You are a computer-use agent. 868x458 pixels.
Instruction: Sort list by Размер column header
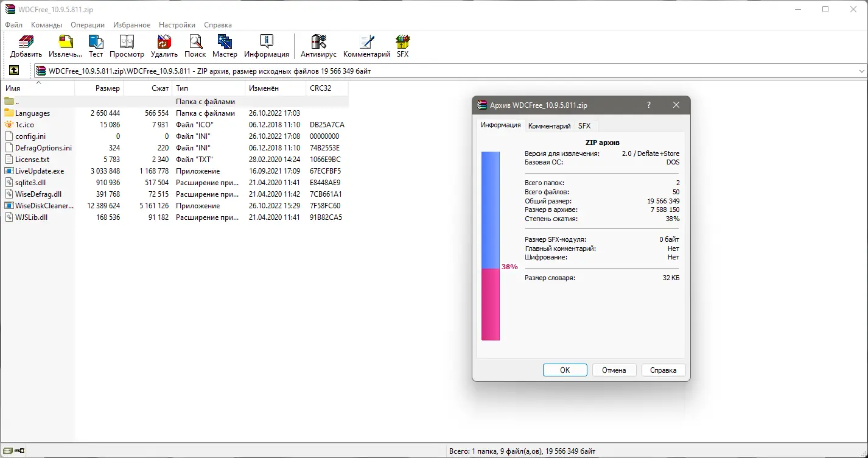coord(99,88)
